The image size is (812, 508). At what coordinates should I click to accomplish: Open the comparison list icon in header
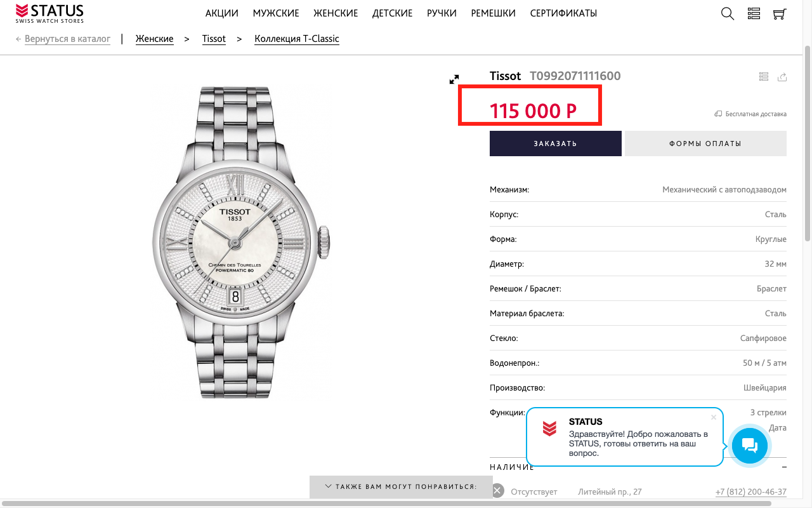point(754,13)
